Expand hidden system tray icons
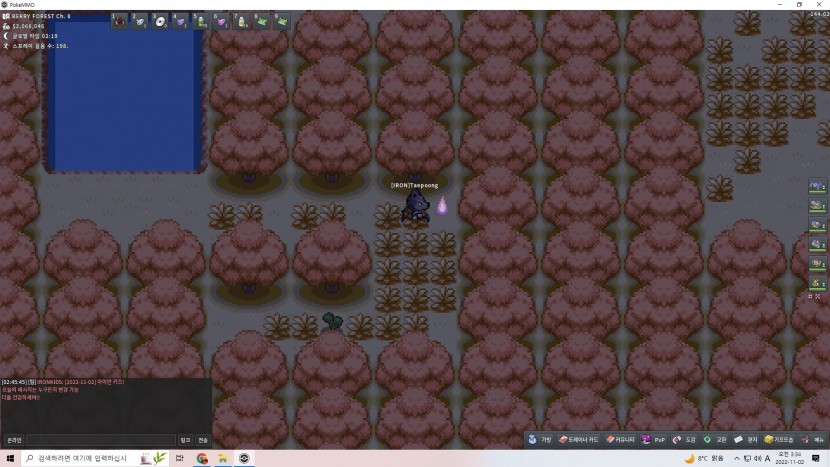830x467 pixels. coord(736,459)
